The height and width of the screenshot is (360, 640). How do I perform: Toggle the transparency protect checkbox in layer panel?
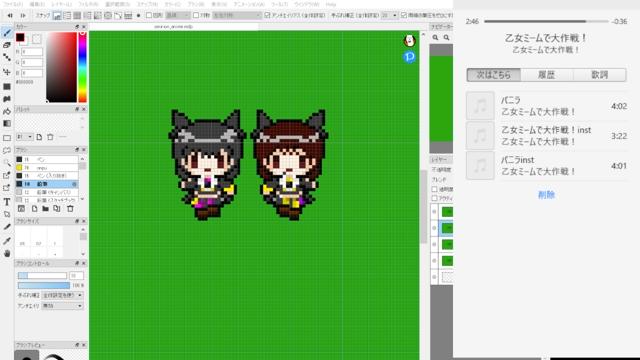coord(434,189)
